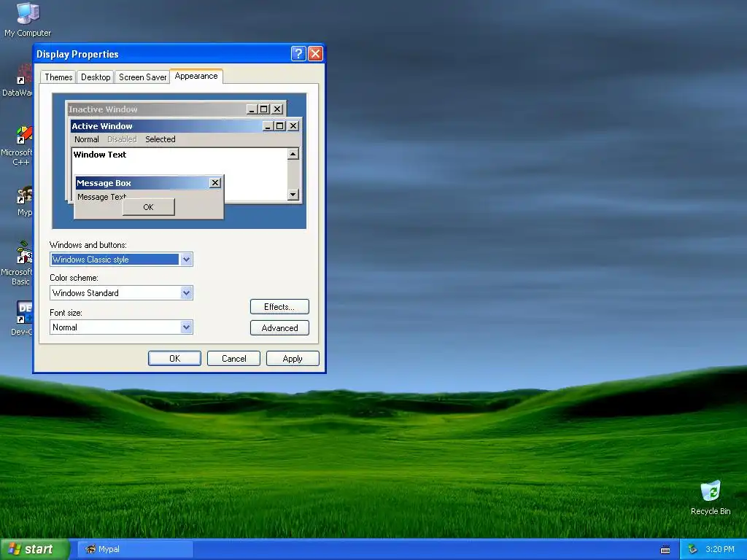
Task: Click the Advanced button
Action: pyautogui.click(x=279, y=327)
